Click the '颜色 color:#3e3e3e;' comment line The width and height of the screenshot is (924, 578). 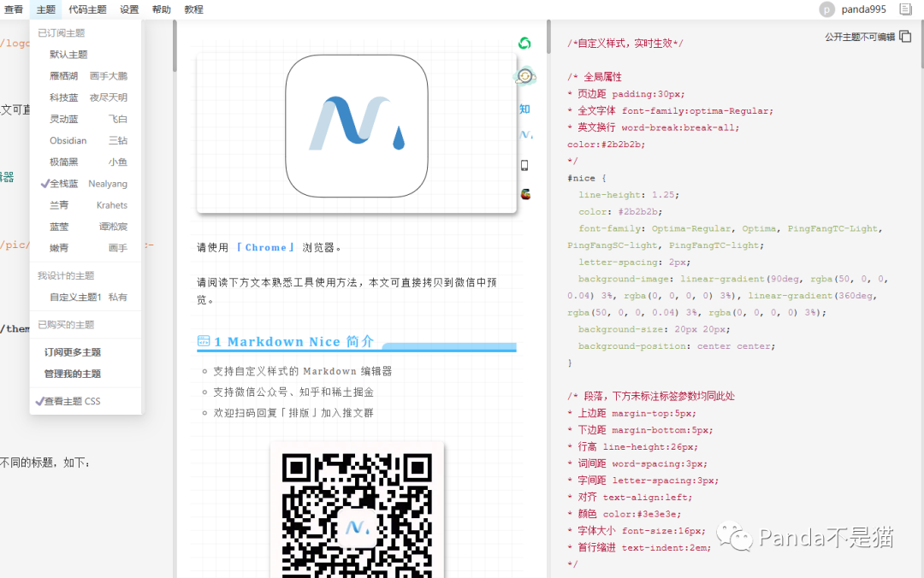pos(624,514)
